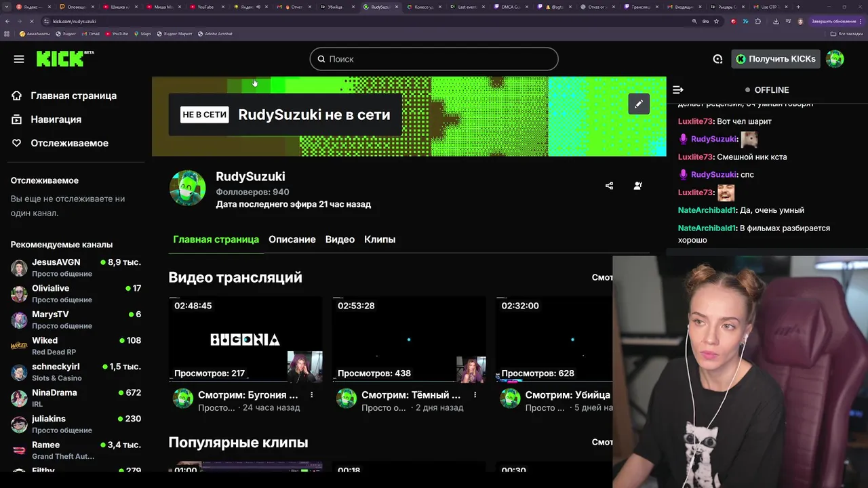Open the Maps bookmark

tap(142, 33)
